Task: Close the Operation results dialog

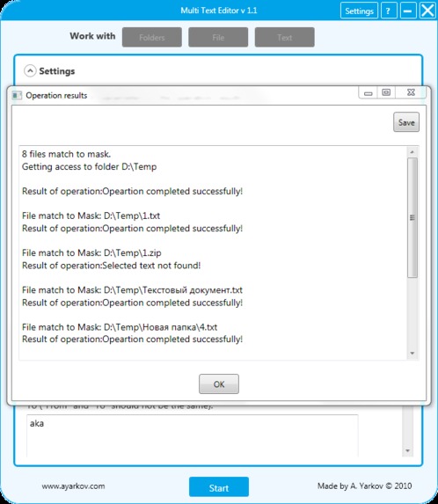Action: pyautogui.click(x=411, y=92)
